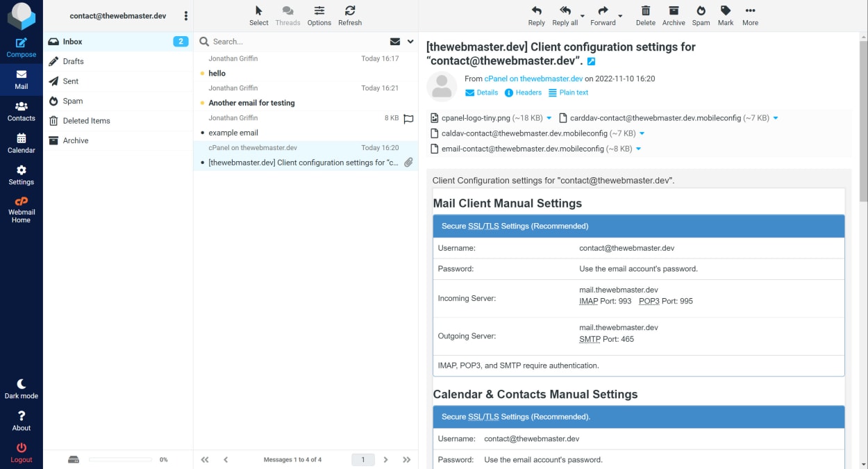Screen dimensions: 868x469
Task: Open the Sent folder
Action: tap(118, 81)
